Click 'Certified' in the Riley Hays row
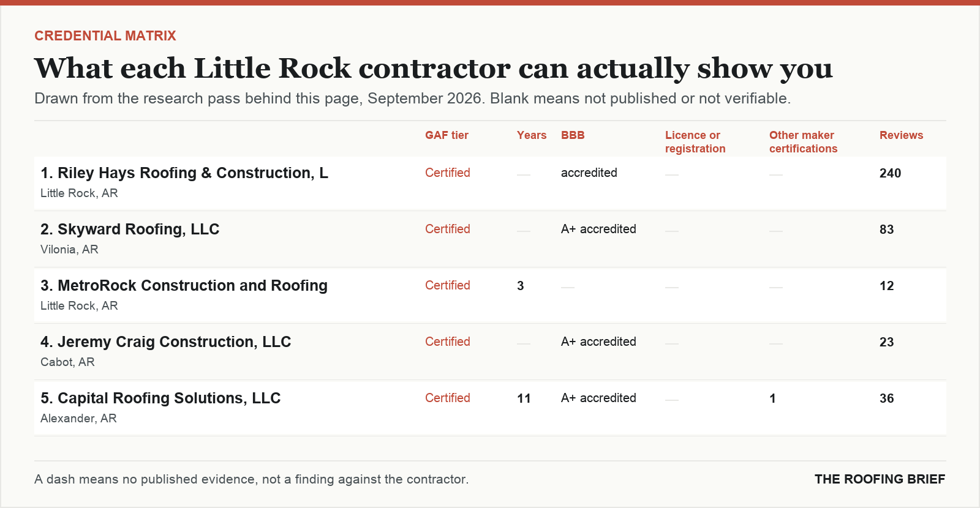Screen dimensions: 980x508 [x=448, y=173]
